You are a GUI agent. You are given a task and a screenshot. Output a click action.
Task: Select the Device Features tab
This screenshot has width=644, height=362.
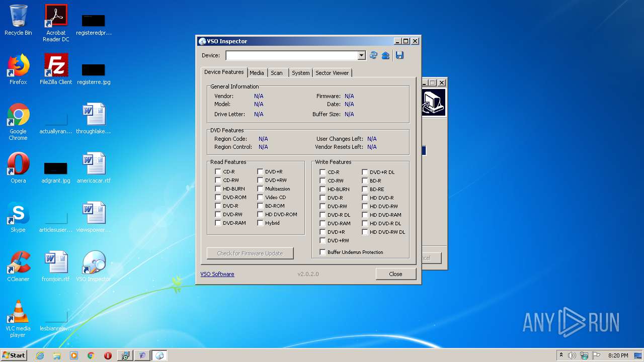tap(224, 72)
